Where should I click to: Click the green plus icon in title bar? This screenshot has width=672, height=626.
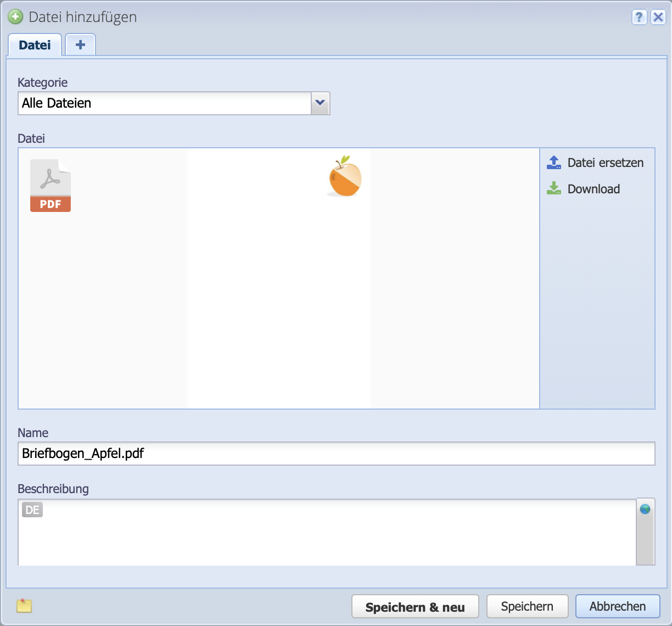click(x=15, y=17)
